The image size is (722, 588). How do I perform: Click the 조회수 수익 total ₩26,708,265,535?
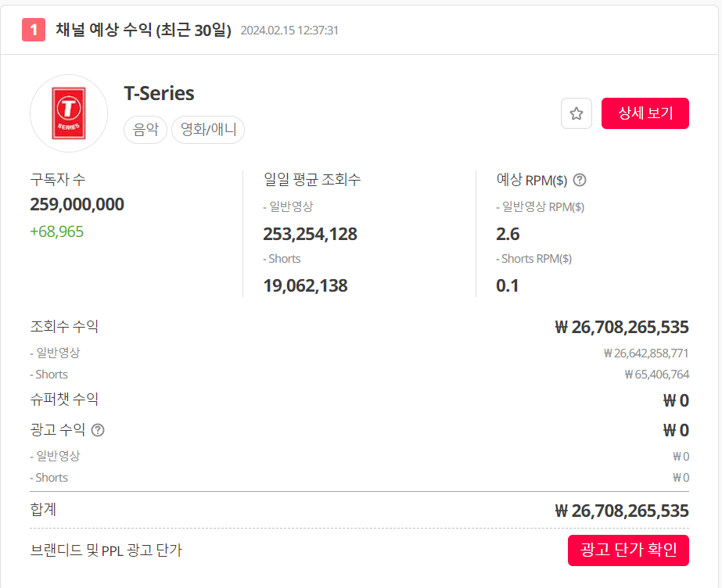[x=622, y=327]
